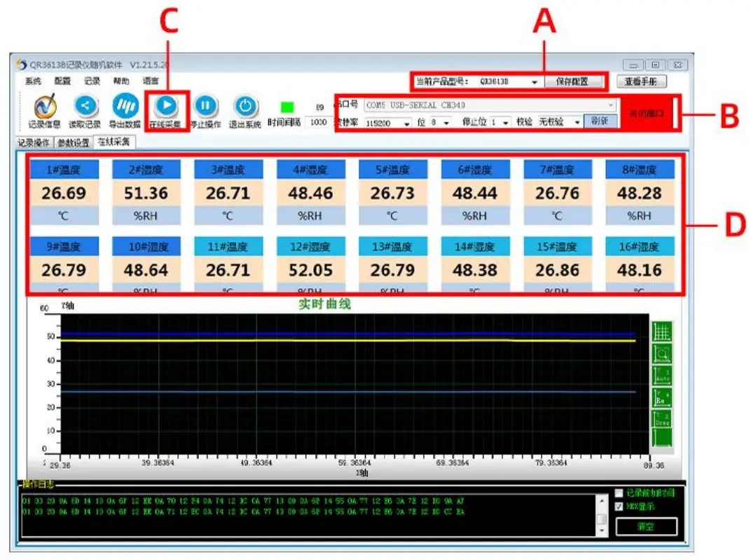Screen dimensions: 749x560
Task: Click the log scrollbar down arrow
Action: tap(602, 531)
